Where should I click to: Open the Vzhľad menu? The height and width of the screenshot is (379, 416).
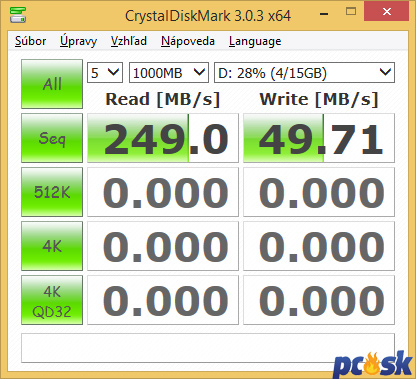point(129,41)
